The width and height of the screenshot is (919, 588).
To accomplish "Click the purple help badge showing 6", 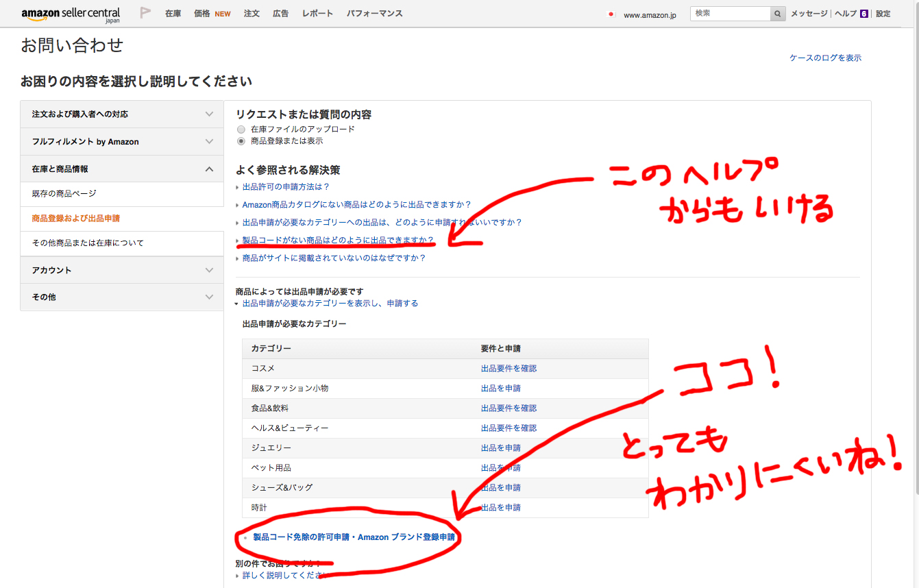I will (864, 14).
